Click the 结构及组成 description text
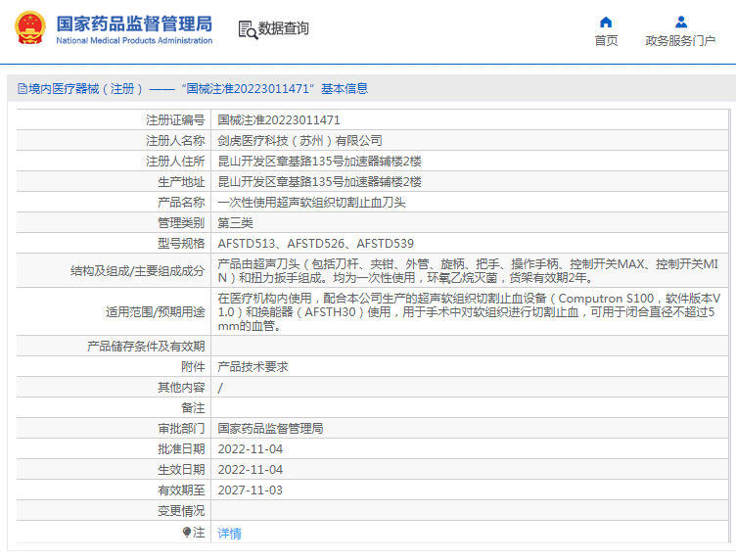Viewport: 736px width, 560px height. pos(468,271)
